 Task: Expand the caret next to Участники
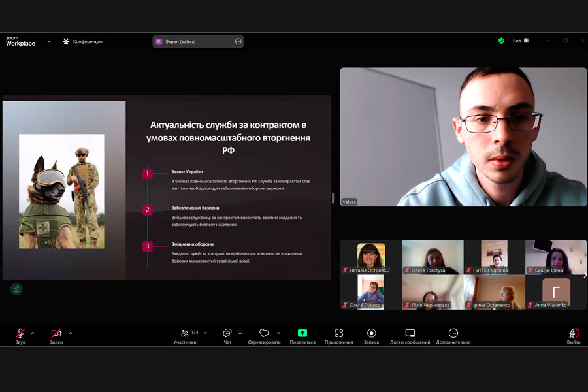pyautogui.click(x=205, y=333)
